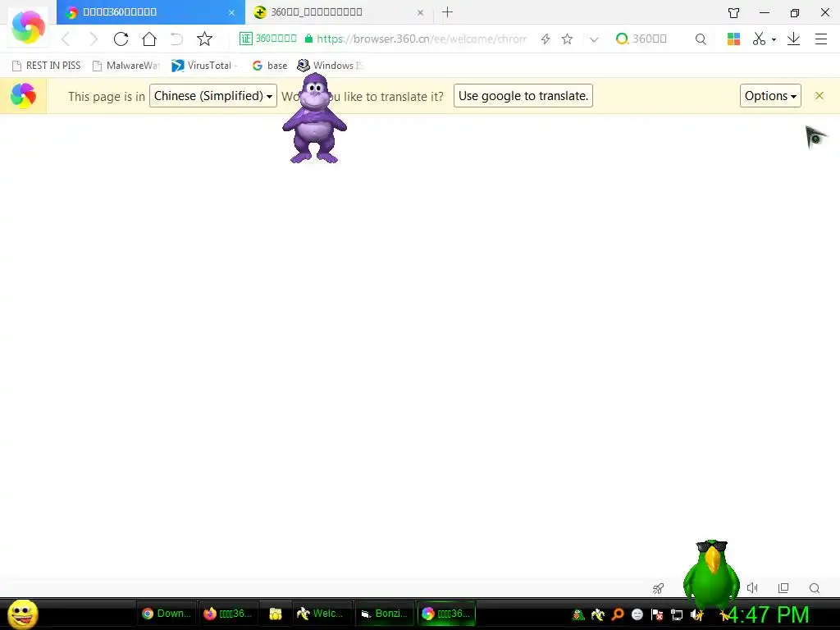Close the second browser tab

[x=421, y=12]
